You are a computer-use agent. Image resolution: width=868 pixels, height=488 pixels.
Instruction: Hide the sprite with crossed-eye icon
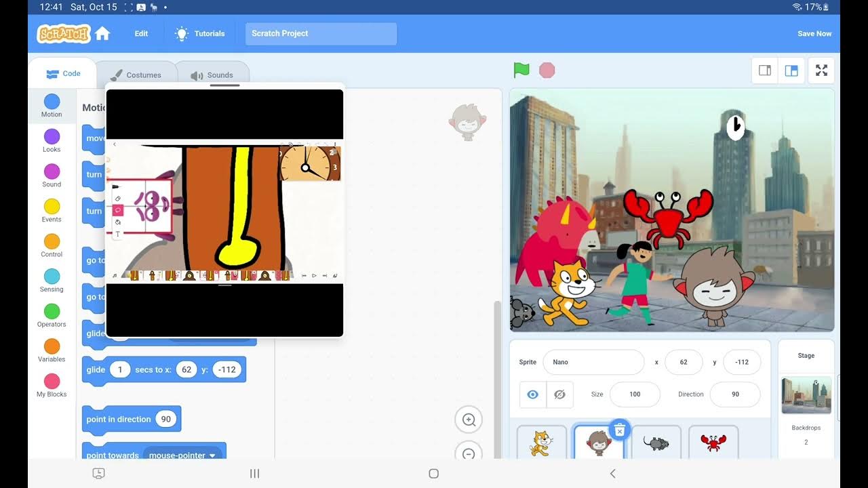pyautogui.click(x=560, y=394)
